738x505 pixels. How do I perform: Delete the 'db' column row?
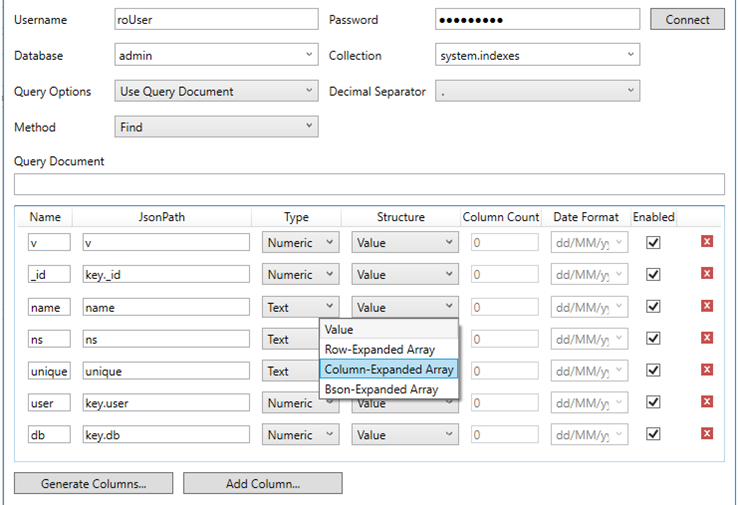tap(707, 434)
